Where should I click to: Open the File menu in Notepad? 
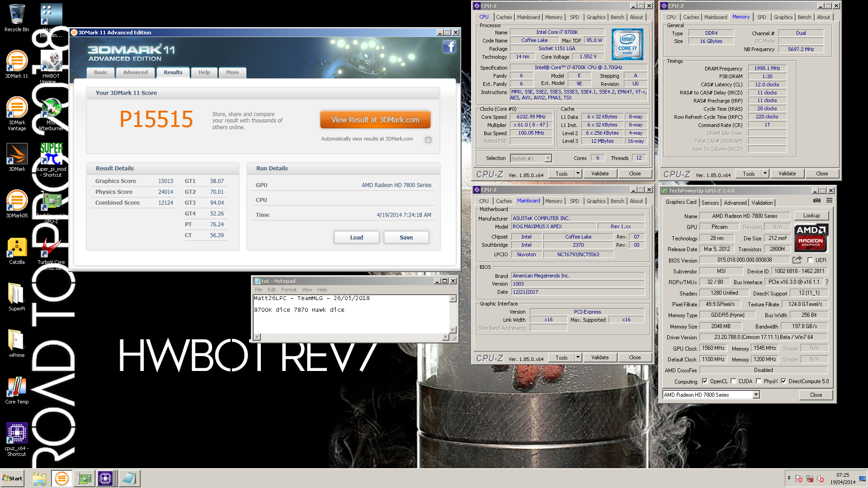tap(258, 290)
